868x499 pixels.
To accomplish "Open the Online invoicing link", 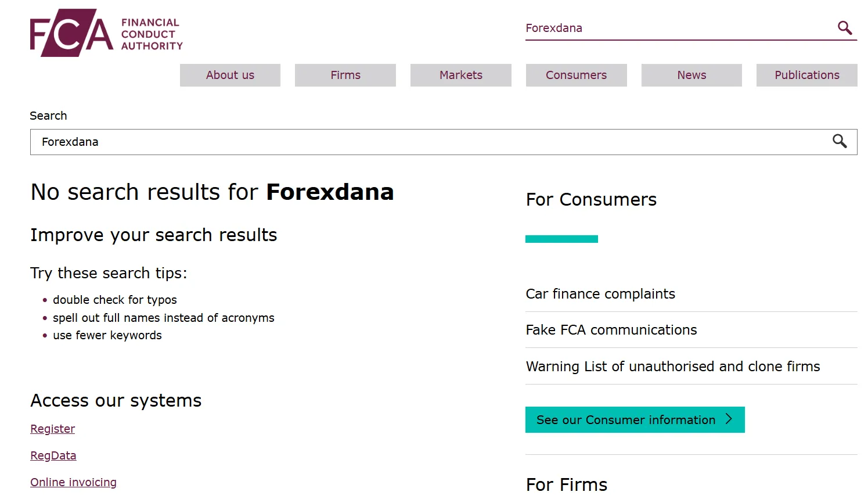I will coord(74,482).
